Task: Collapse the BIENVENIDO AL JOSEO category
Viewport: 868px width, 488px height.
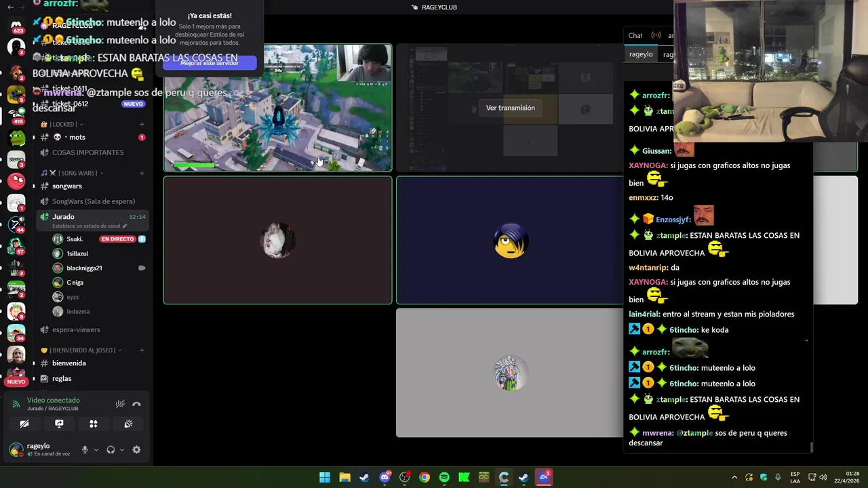Action: (81, 350)
